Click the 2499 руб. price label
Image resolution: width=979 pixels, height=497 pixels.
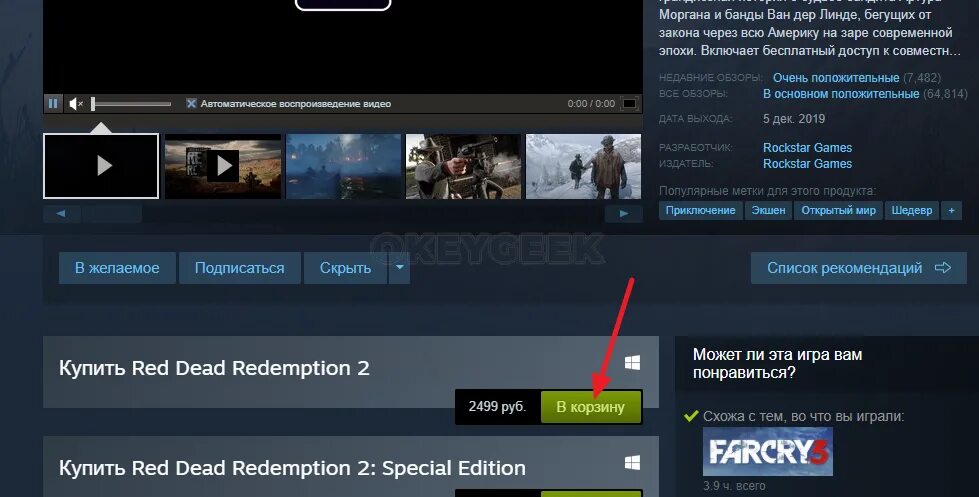coord(498,406)
